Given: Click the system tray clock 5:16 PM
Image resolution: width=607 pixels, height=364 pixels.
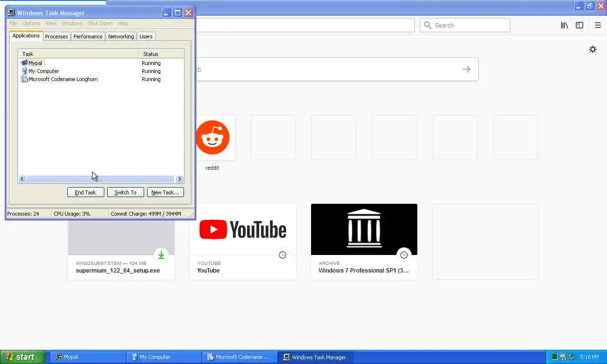Looking at the screenshot, I should (589, 357).
